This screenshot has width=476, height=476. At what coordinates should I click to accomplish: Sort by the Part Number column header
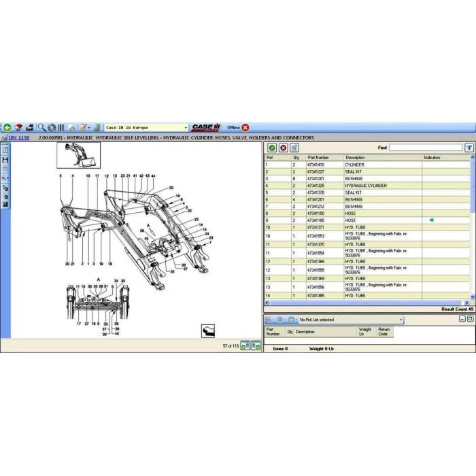click(x=325, y=158)
